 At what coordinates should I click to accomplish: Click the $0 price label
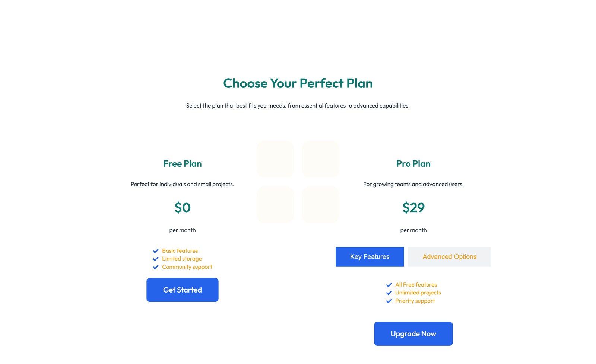182,208
